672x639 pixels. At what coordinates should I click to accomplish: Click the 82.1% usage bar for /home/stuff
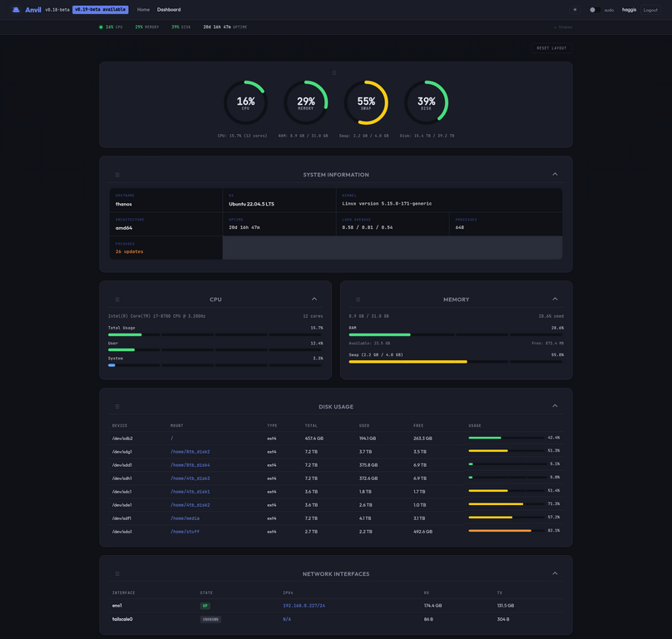click(506, 531)
